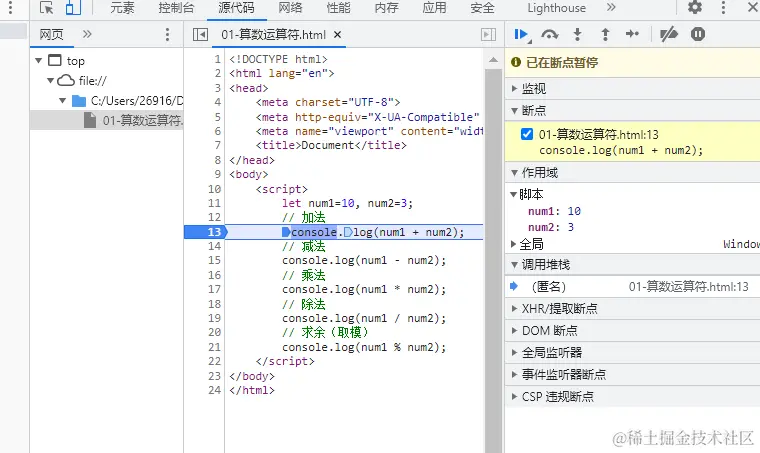The height and width of the screenshot is (453, 760).
Task: Expand the CSP 违规断点 section
Action: (x=632, y=396)
